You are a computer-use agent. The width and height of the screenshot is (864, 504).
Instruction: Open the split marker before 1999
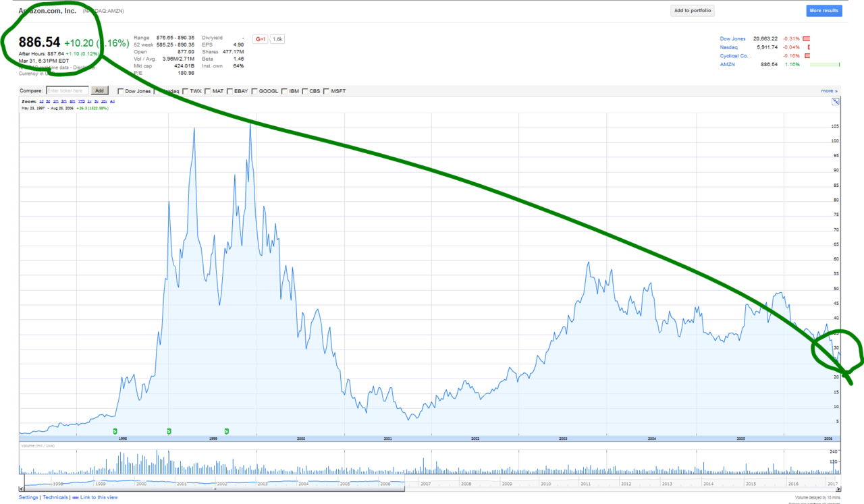tap(169, 430)
